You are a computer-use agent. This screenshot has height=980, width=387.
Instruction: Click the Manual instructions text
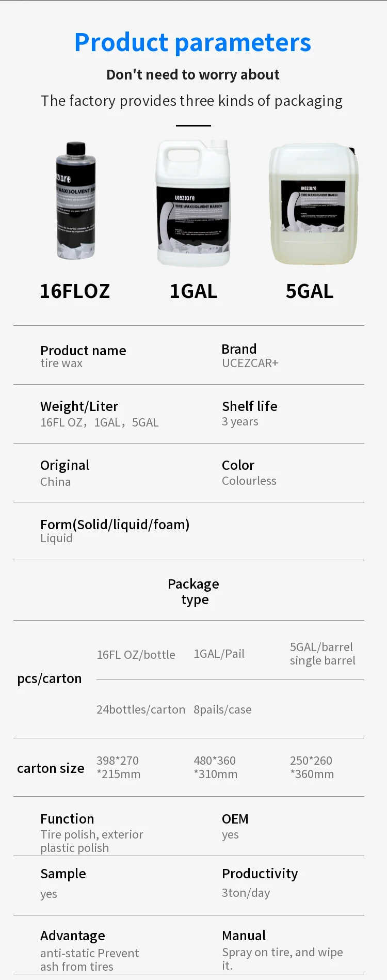282,958
